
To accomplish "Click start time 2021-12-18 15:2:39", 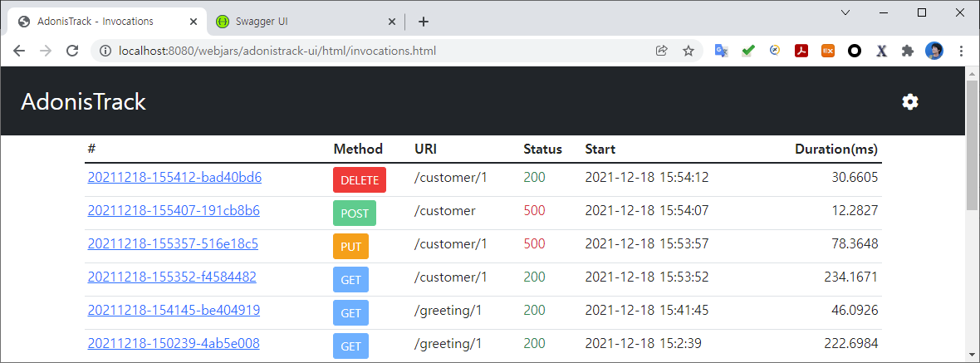I will pyautogui.click(x=643, y=343).
